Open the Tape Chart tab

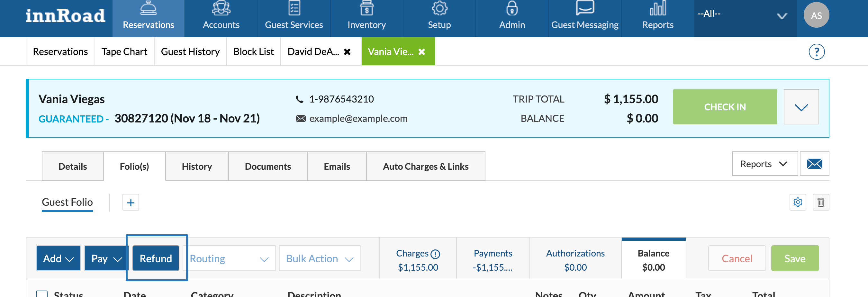pos(124,51)
